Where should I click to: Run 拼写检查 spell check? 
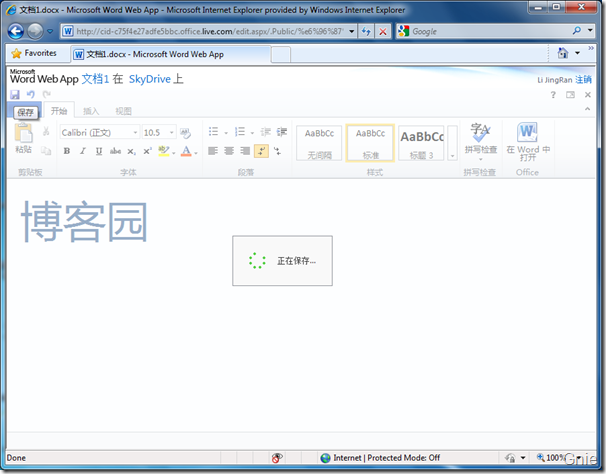coord(480,142)
